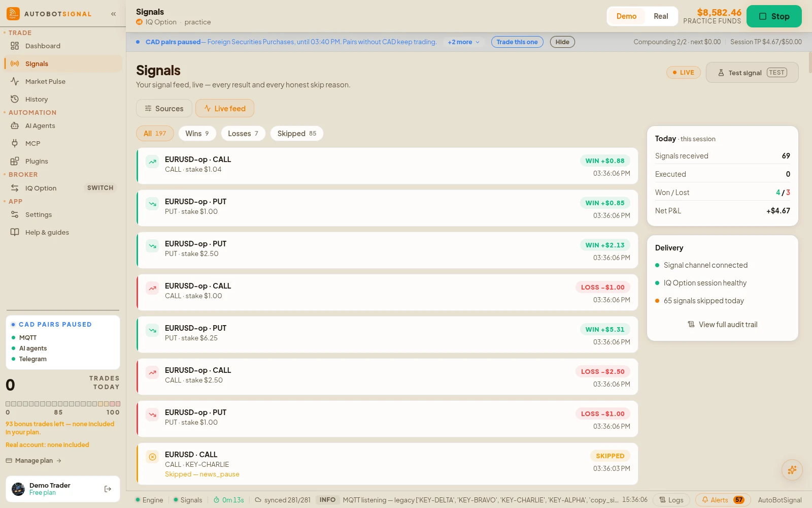Open the Sources tab
812x508 pixels.
click(x=164, y=108)
